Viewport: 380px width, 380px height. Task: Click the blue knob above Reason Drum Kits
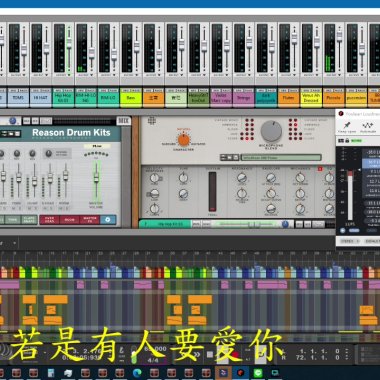coord(13,121)
